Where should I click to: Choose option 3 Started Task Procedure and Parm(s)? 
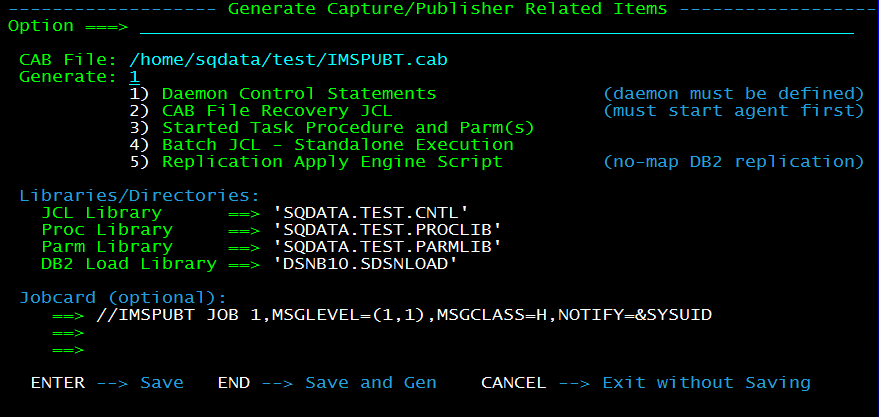(332, 128)
